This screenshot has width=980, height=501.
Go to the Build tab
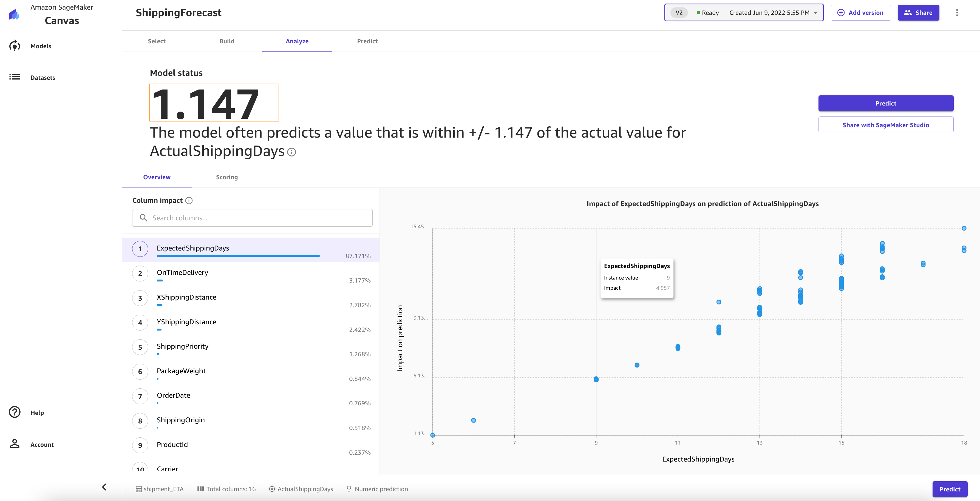(x=227, y=41)
